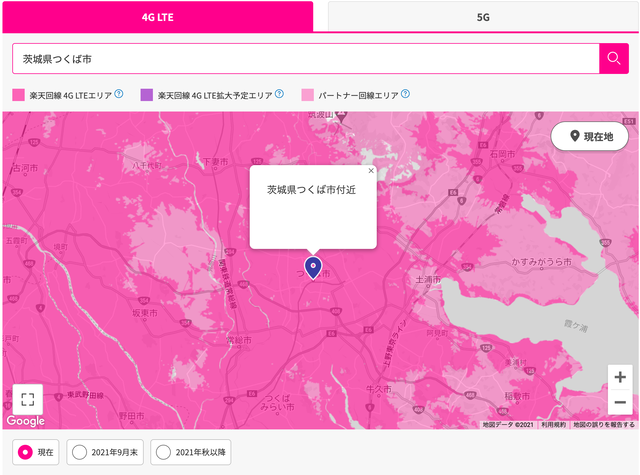The height and width of the screenshot is (475, 640).
Task: Click the かすみがうら市 map label
Action: click(542, 262)
